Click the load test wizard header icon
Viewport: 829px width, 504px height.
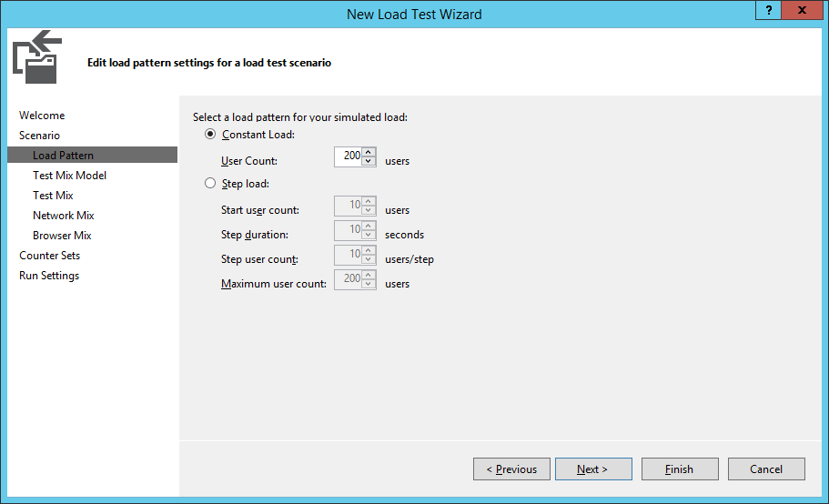37,57
